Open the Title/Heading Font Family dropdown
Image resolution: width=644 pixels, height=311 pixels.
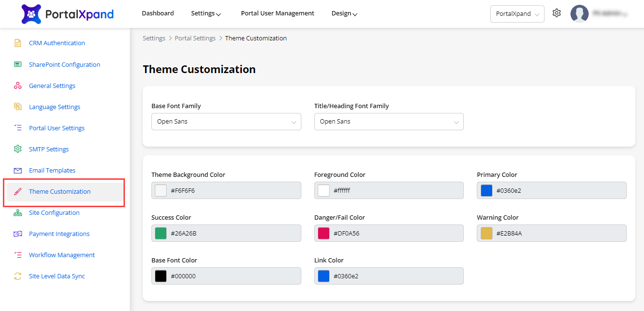[x=388, y=122]
